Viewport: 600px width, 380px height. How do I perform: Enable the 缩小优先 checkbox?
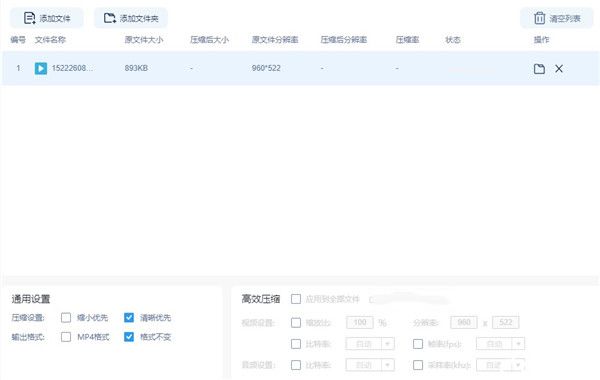click(66, 318)
